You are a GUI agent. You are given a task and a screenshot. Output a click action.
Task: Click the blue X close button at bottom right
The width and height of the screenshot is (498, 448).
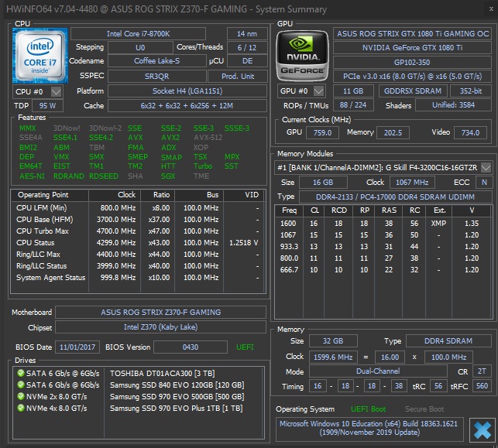point(483,430)
